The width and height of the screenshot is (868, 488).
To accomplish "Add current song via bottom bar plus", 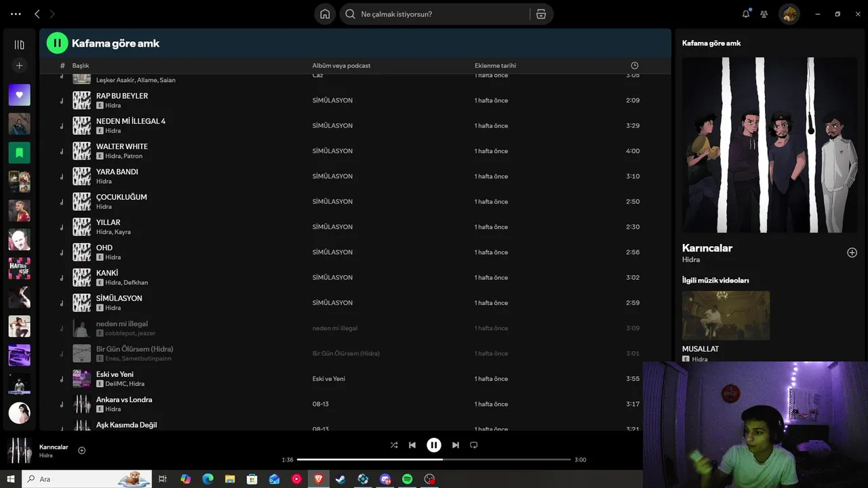I will tap(82, 451).
